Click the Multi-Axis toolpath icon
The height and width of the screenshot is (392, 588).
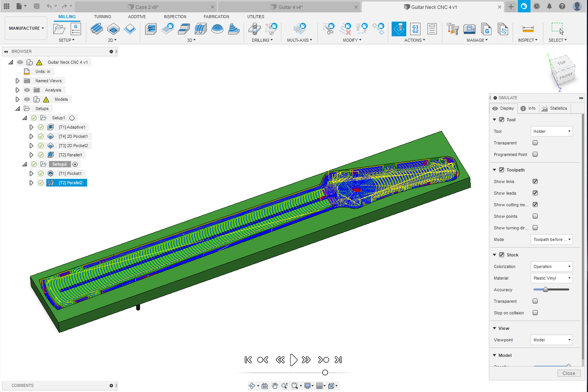coord(299,29)
